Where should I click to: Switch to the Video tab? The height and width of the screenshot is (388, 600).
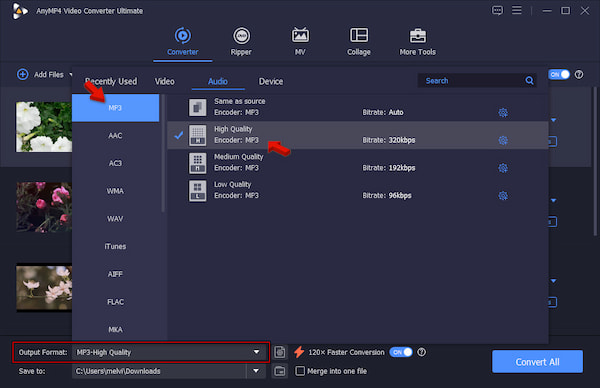click(x=165, y=81)
